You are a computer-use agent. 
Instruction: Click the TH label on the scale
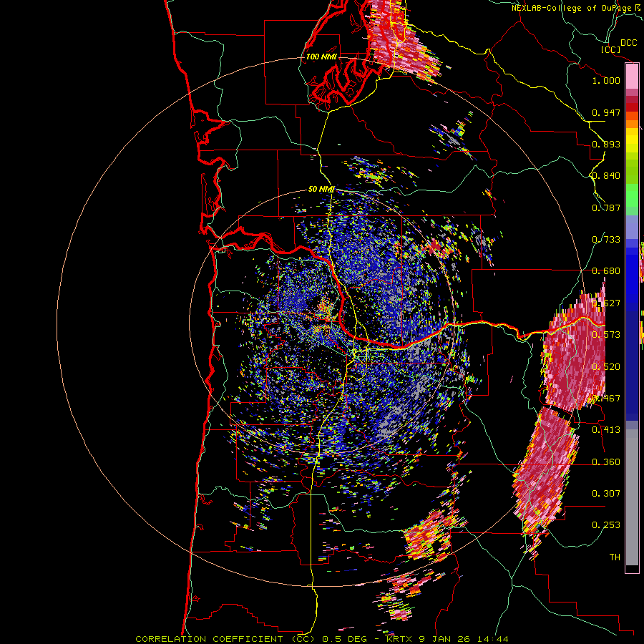[615, 557]
